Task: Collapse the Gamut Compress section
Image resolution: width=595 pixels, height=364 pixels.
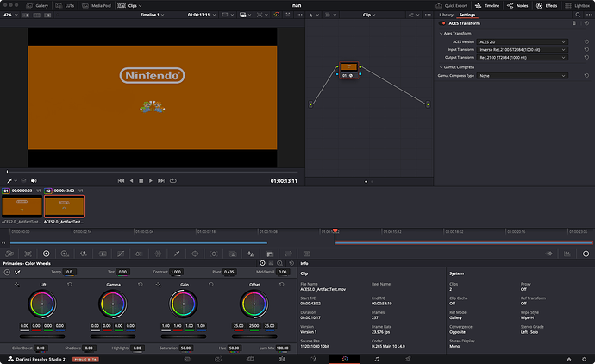Action: pos(441,67)
